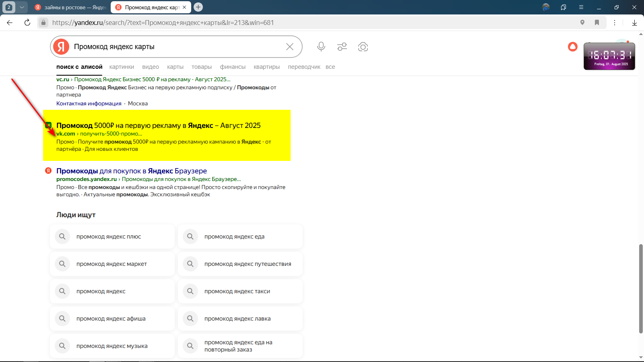The width and height of the screenshot is (644, 362).
Task: Search for промокод яндекс еда suggestion
Action: [240, 237]
